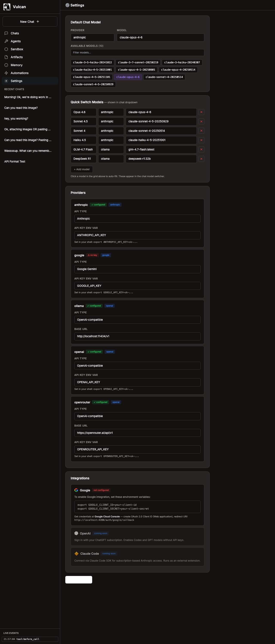
Task: Click the Agents wrench icon
Action: tap(6, 41)
